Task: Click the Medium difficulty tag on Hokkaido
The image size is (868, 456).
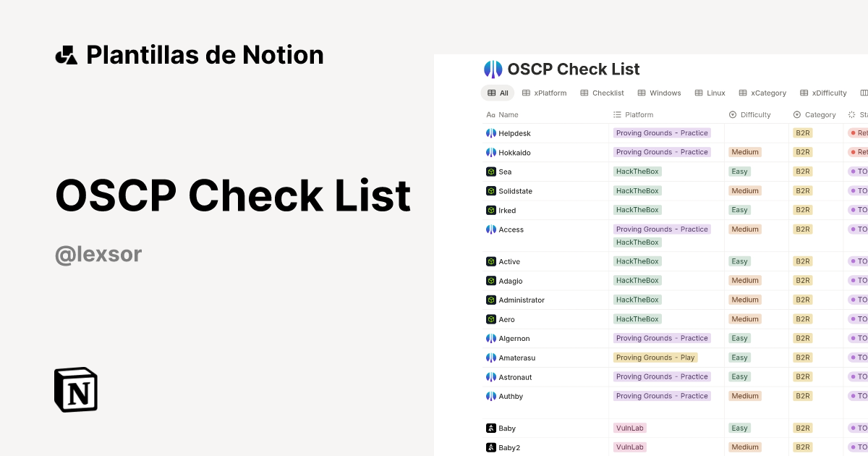Action: coord(744,152)
